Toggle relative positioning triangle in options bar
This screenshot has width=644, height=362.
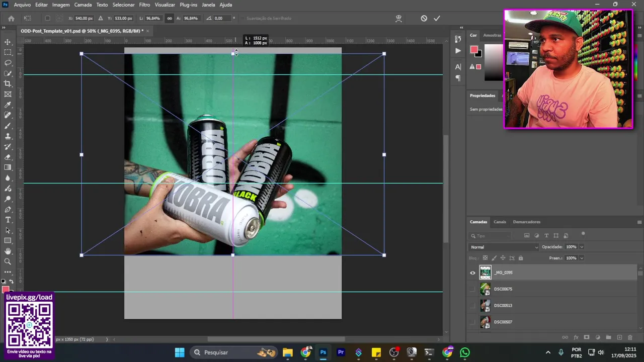click(100, 19)
